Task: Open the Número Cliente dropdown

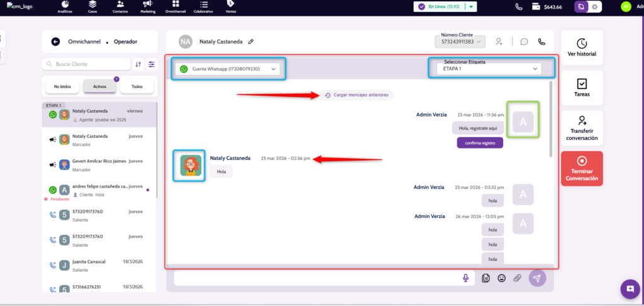Action: 460,42
